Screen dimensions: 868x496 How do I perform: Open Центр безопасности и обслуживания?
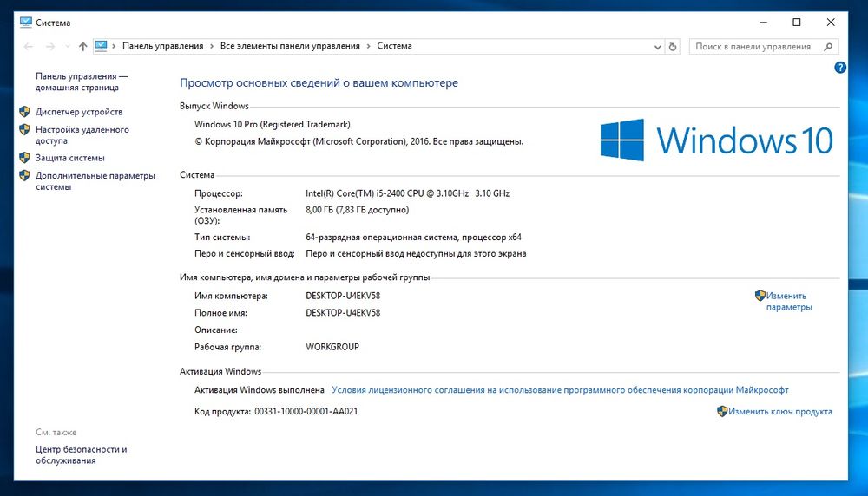tap(82, 454)
